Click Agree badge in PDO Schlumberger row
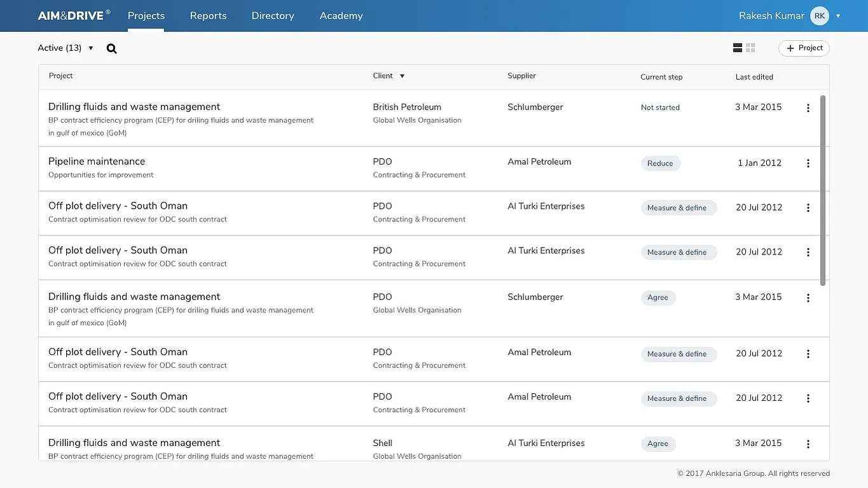The image size is (868, 488). point(658,297)
